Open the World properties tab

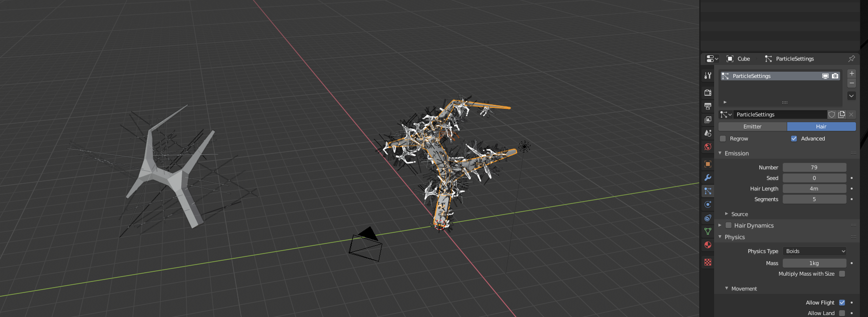pyautogui.click(x=708, y=147)
